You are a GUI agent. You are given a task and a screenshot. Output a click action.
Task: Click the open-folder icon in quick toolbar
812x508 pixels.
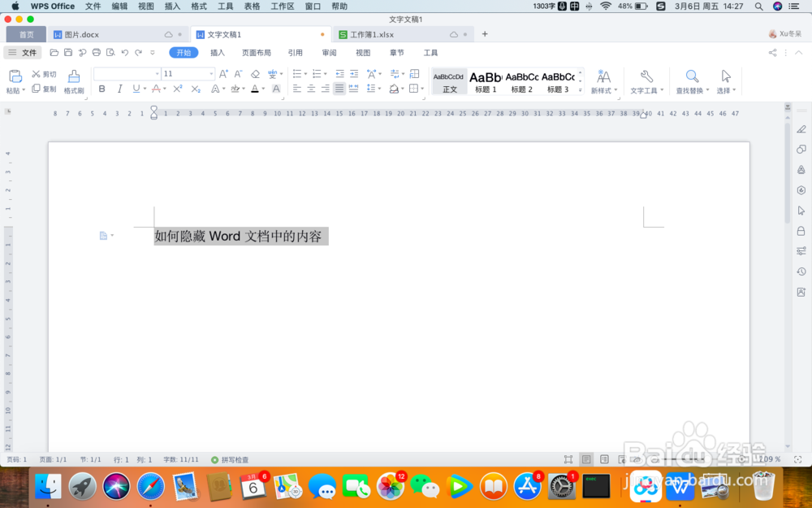pyautogui.click(x=54, y=52)
